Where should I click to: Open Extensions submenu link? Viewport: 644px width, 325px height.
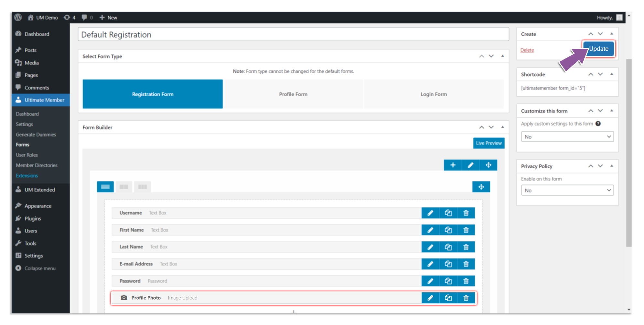pos(27,176)
